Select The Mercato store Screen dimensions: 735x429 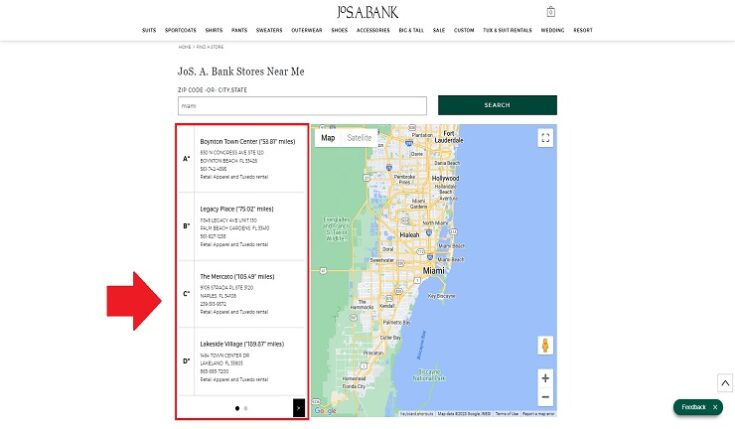point(237,277)
